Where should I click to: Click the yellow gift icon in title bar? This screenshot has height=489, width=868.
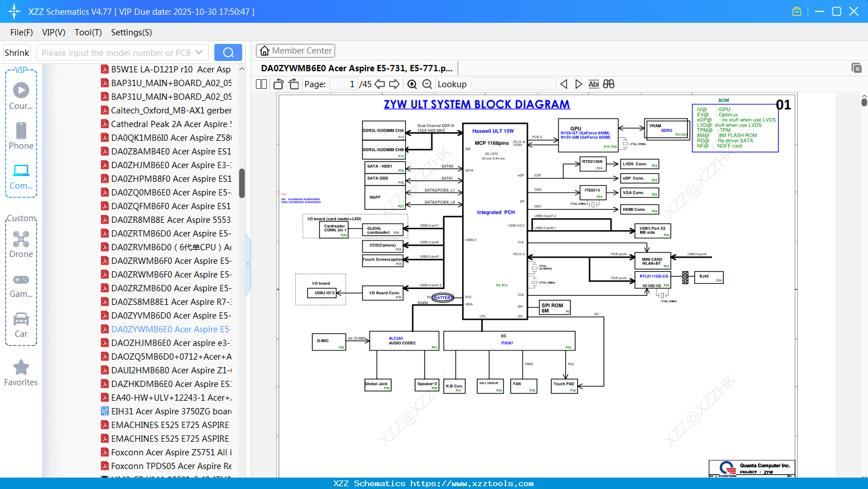coord(797,11)
